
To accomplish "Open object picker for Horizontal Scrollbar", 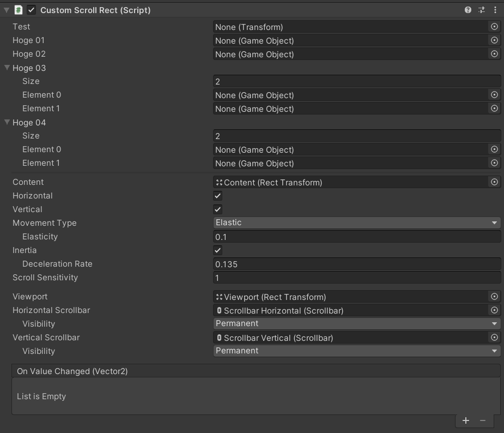I will 494,310.
